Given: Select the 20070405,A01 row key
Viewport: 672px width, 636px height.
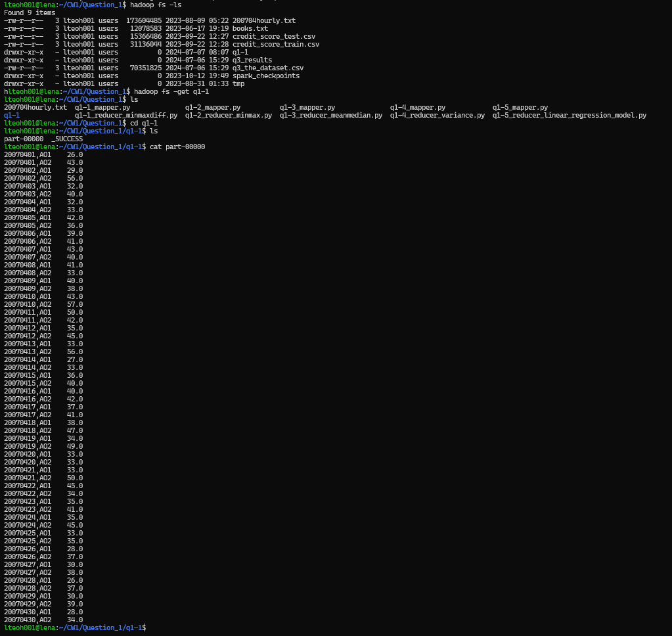Looking at the screenshot, I should pos(28,217).
